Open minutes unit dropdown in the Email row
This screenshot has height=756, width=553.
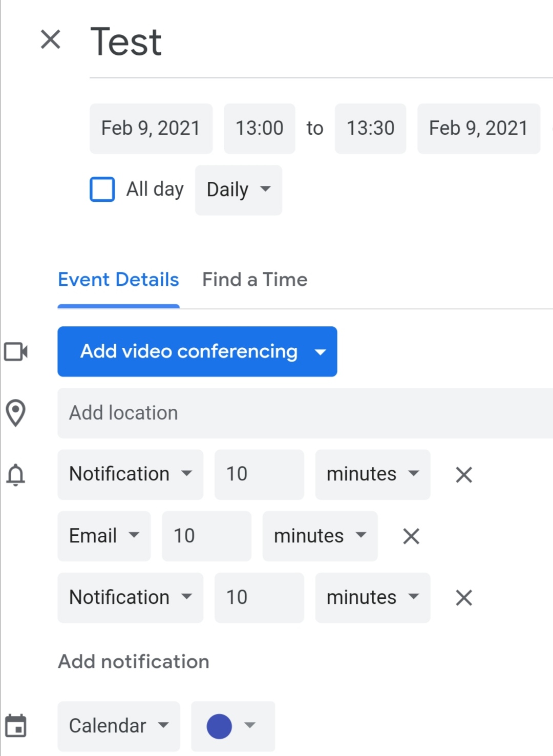320,536
